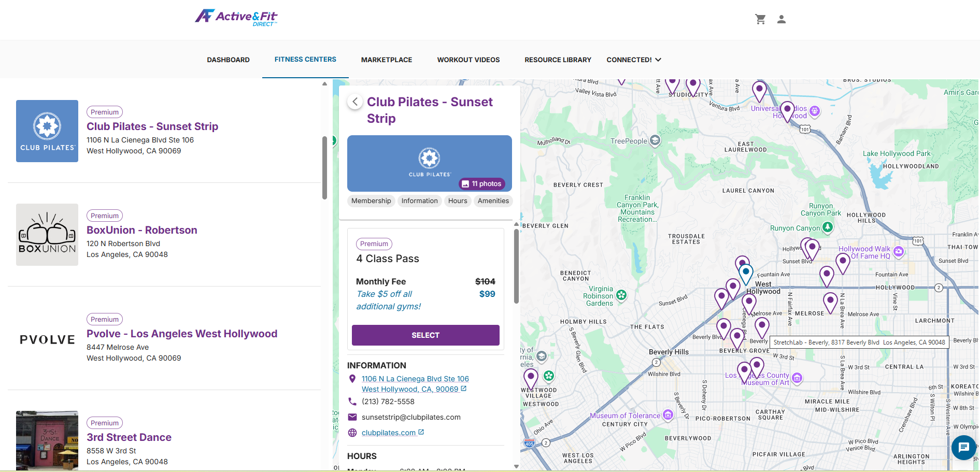Select the 4 Class Pass membership
This screenshot has width=980, height=472.
click(x=425, y=335)
